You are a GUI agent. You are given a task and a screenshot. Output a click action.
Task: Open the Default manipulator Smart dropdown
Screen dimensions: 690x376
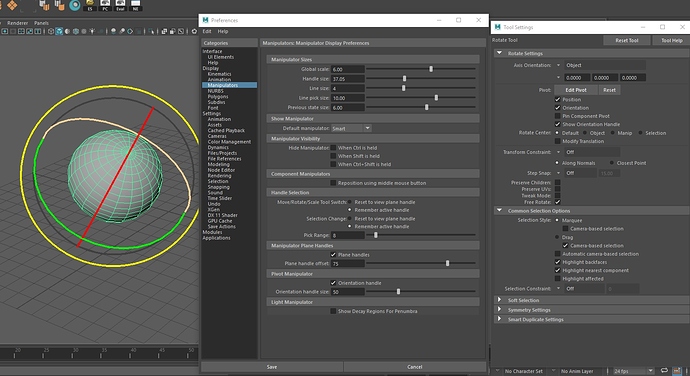[x=351, y=128]
